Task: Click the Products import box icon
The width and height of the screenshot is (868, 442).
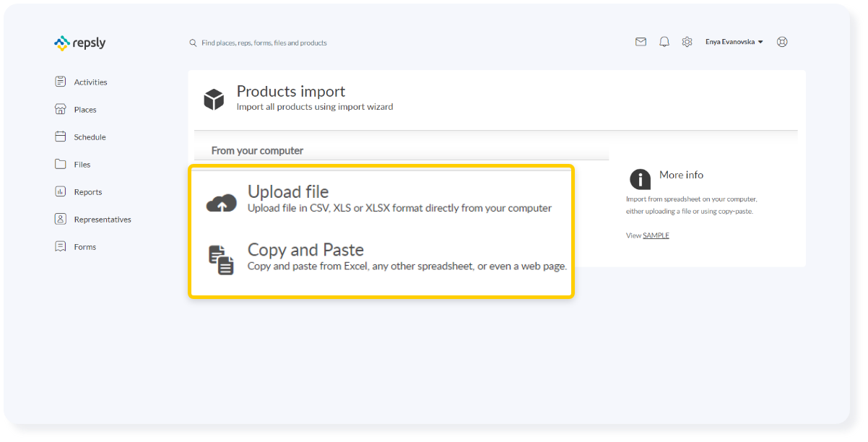Action: 214,100
